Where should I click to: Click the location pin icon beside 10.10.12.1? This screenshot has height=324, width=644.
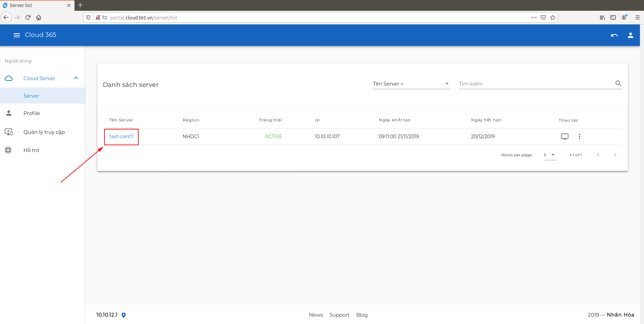click(124, 315)
